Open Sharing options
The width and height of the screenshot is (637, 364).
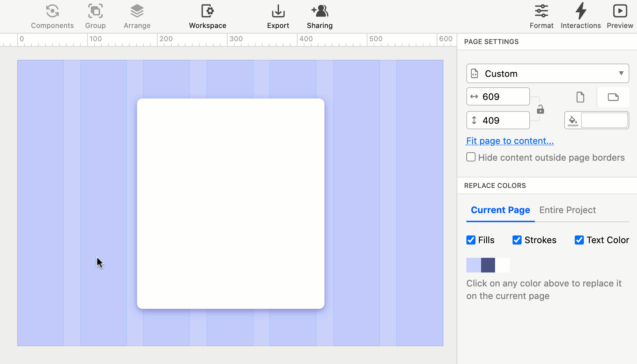point(319,16)
